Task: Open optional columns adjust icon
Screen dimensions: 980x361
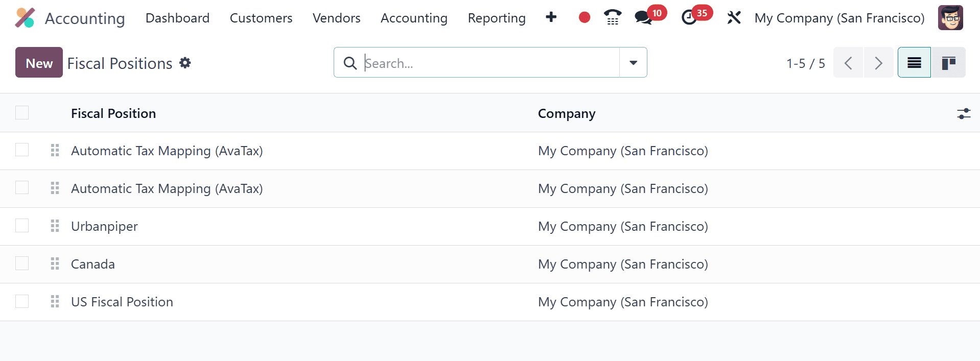Action: point(964,113)
